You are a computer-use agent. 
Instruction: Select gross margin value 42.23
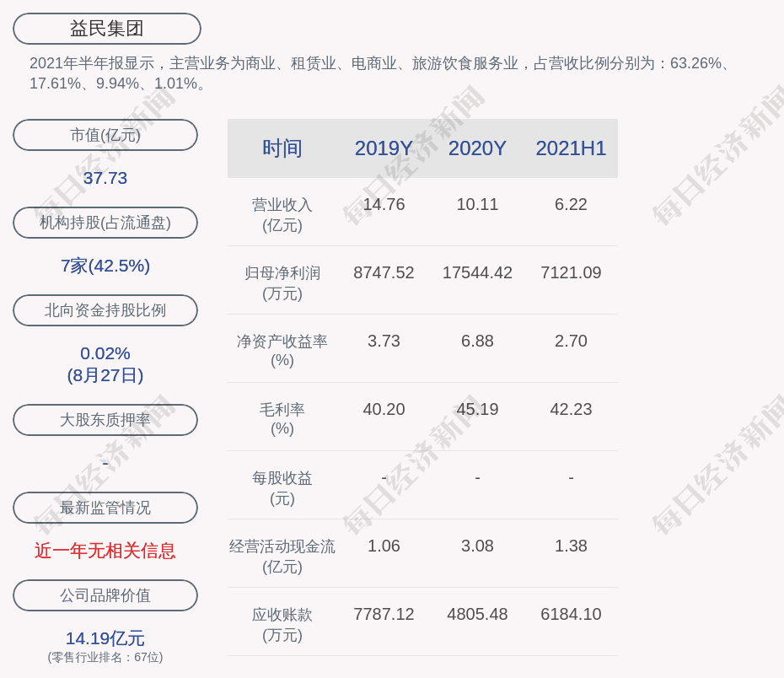(571, 410)
